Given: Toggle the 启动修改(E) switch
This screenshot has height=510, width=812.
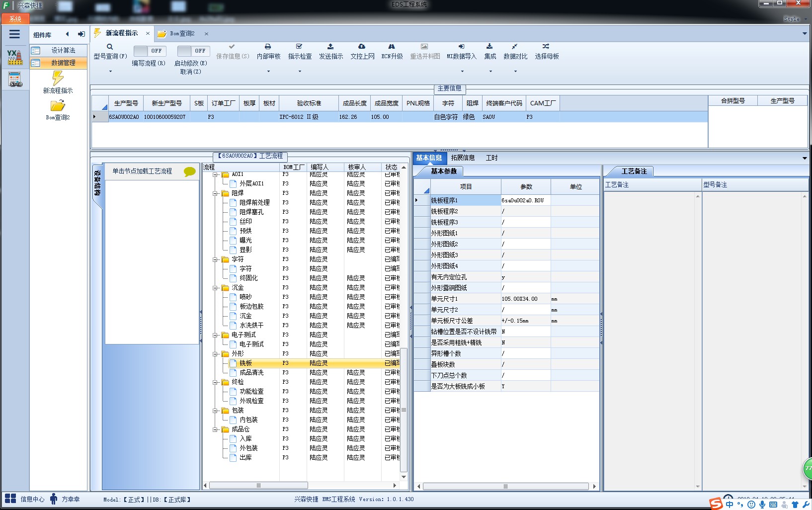Looking at the screenshot, I should pyautogui.click(x=193, y=51).
